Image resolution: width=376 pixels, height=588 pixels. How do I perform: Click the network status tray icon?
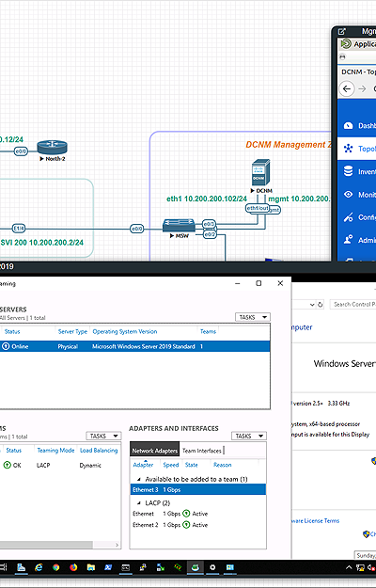pyautogui.click(x=360, y=567)
